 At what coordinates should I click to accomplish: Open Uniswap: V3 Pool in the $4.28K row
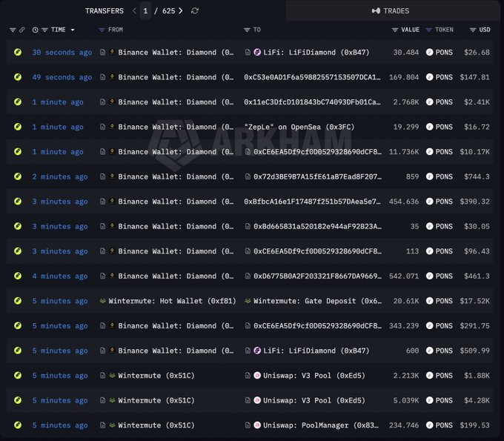coord(314,400)
